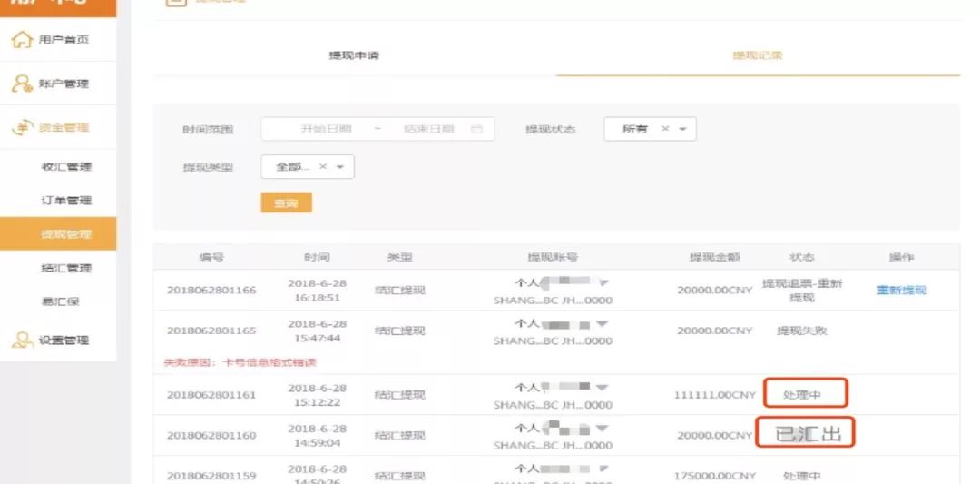The image size is (980, 484).
Task: Clear the 提现类型 selection with its X
Action: [322, 167]
